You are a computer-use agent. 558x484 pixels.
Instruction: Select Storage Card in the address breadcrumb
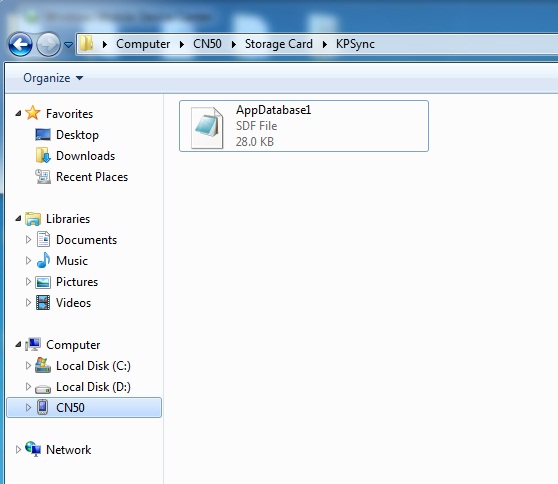[279, 44]
